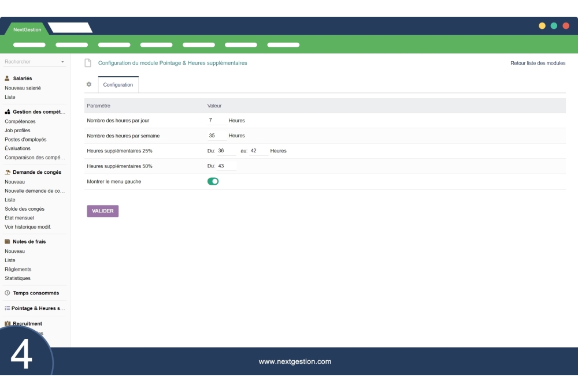Select Solde des congés in sidebar
578x392 pixels.
(x=24, y=208)
